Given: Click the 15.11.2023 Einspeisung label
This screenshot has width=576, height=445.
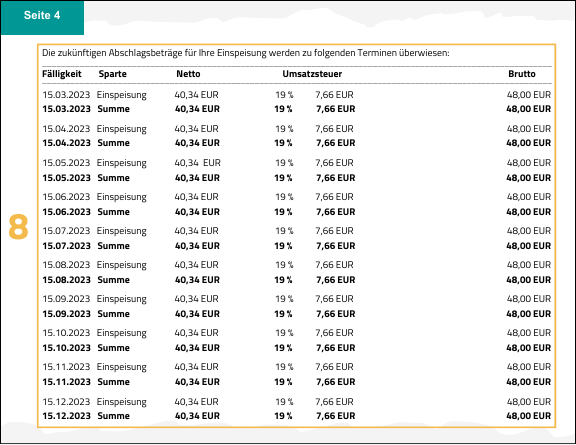Looking at the screenshot, I should click(x=122, y=367).
